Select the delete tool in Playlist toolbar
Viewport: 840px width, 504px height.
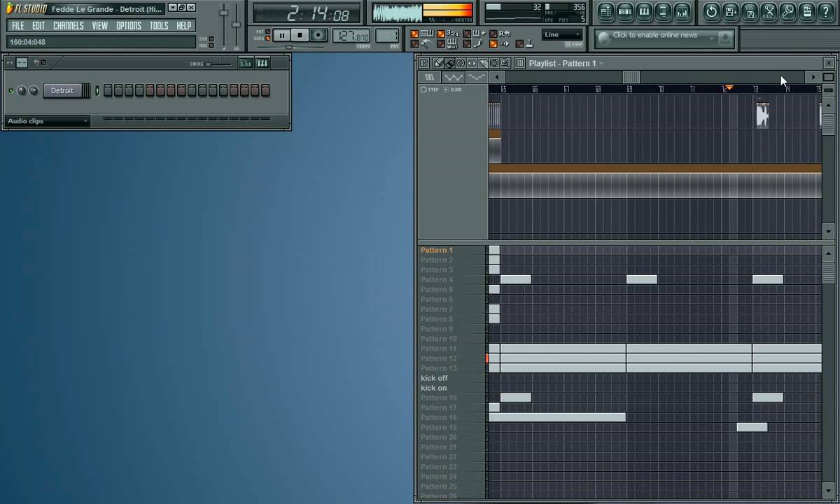tap(461, 63)
